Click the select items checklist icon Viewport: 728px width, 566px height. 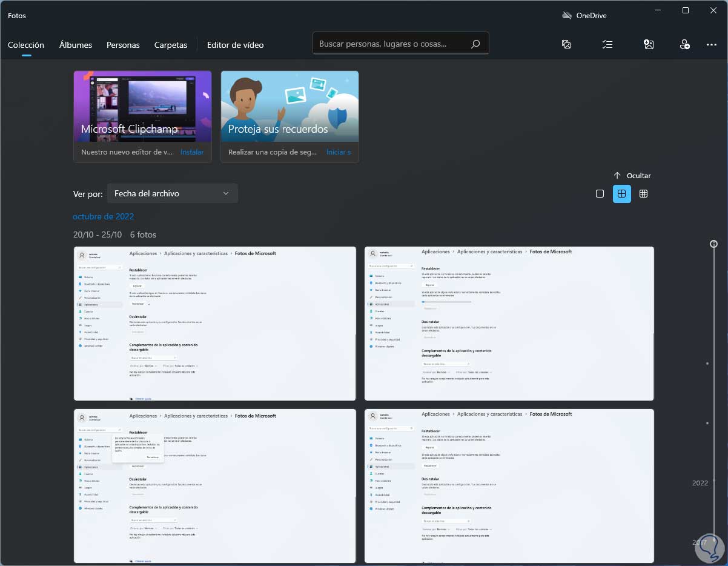(607, 44)
